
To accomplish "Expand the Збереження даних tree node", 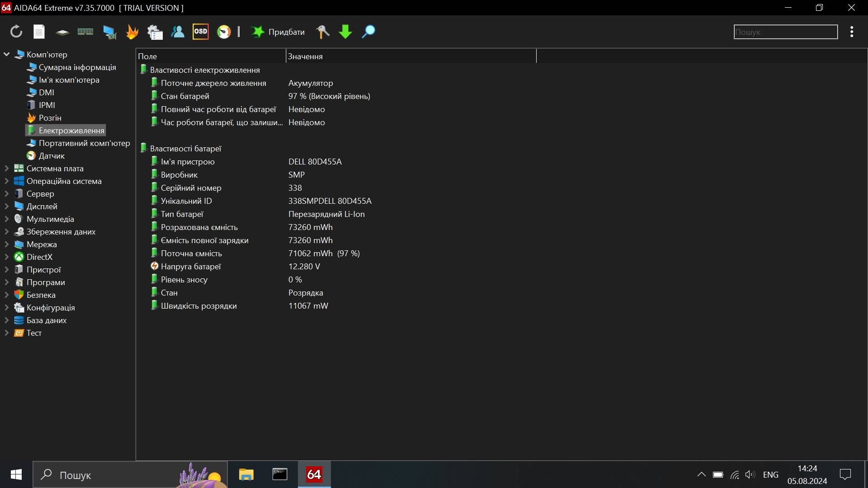I will point(6,232).
